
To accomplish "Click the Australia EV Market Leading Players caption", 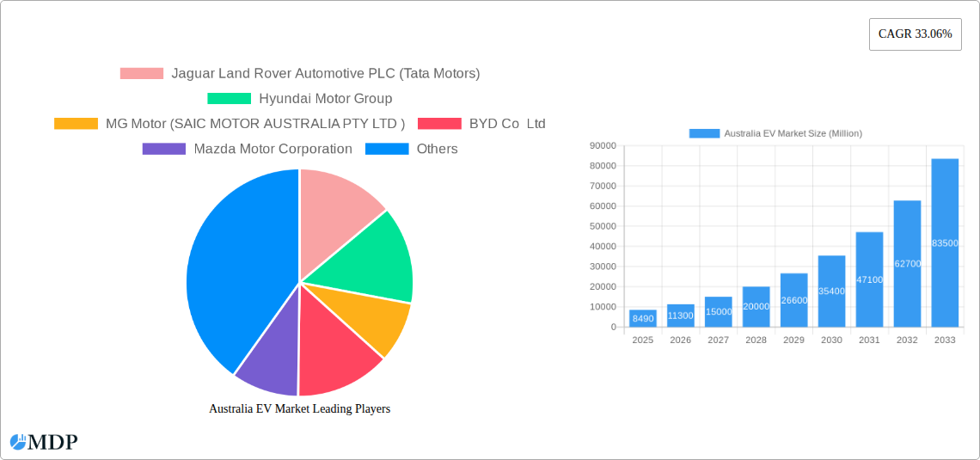I will coord(300,408).
